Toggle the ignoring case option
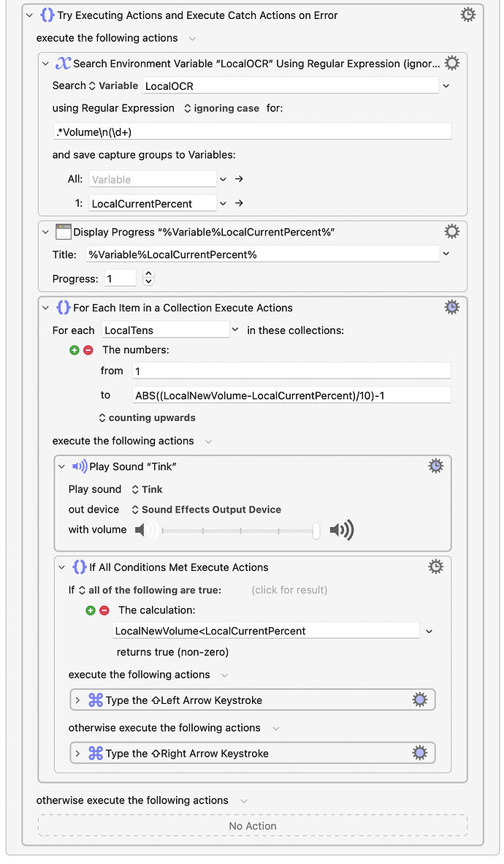The height and width of the screenshot is (864, 504). 221,109
